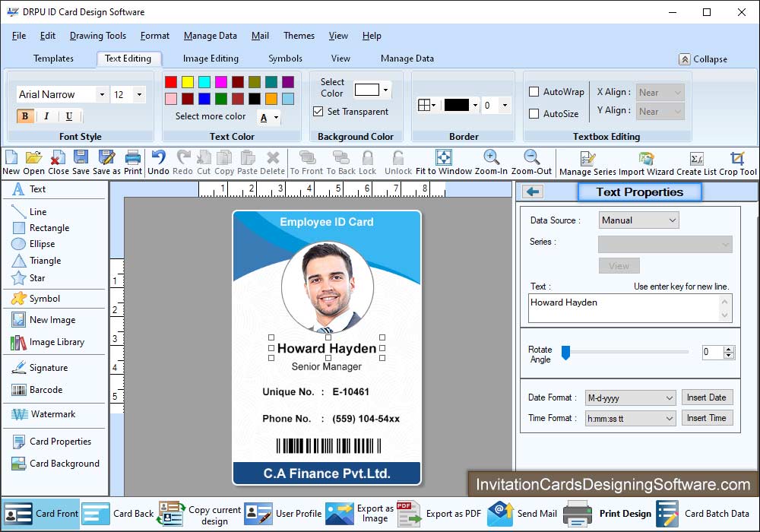This screenshot has width=760, height=532.
Task: Open the text color A dropdown
Action: 277,118
